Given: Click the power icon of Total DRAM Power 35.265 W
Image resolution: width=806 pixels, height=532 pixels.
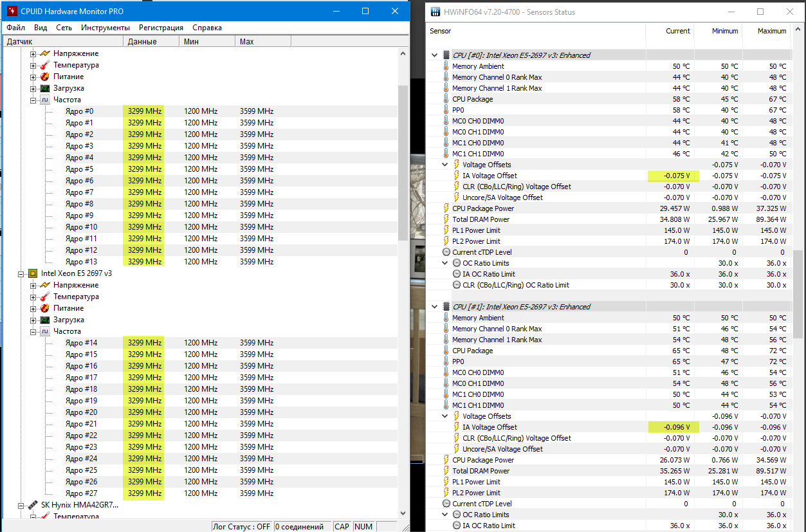Looking at the screenshot, I should pos(446,471).
